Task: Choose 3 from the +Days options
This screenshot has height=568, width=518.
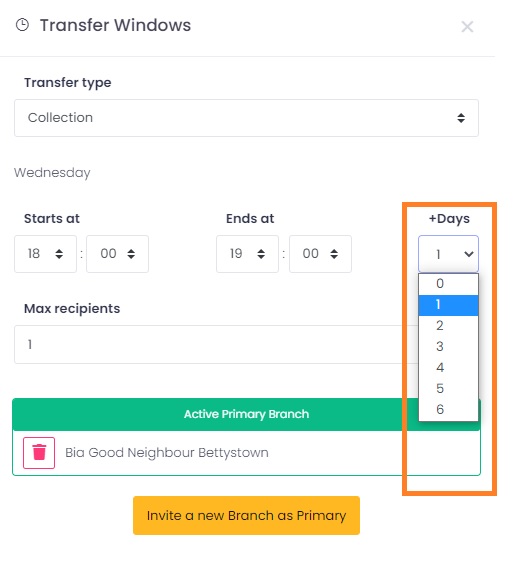Action: 448,347
